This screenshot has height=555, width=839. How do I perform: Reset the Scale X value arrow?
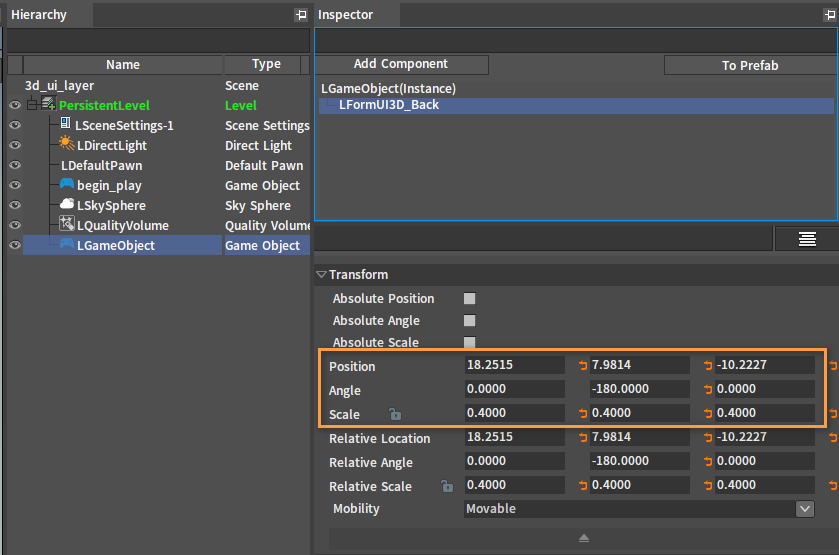pos(583,414)
